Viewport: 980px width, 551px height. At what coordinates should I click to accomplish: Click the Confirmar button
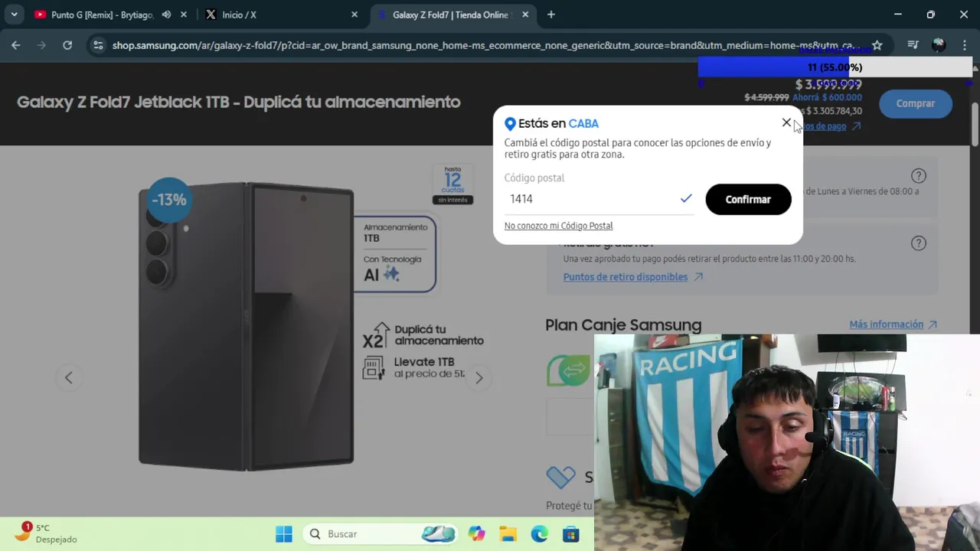(748, 199)
